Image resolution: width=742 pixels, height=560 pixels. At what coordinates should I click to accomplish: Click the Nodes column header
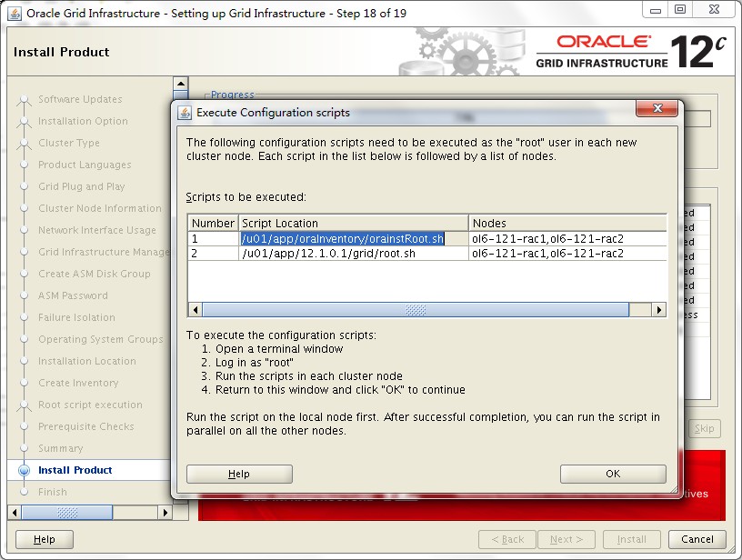pyautogui.click(x=567, y=223)
